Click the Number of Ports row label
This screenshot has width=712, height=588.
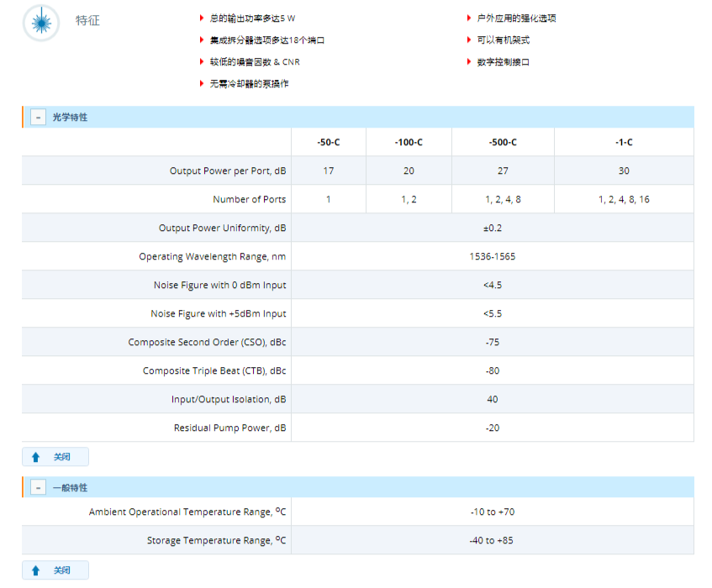(x=250, y=199)
